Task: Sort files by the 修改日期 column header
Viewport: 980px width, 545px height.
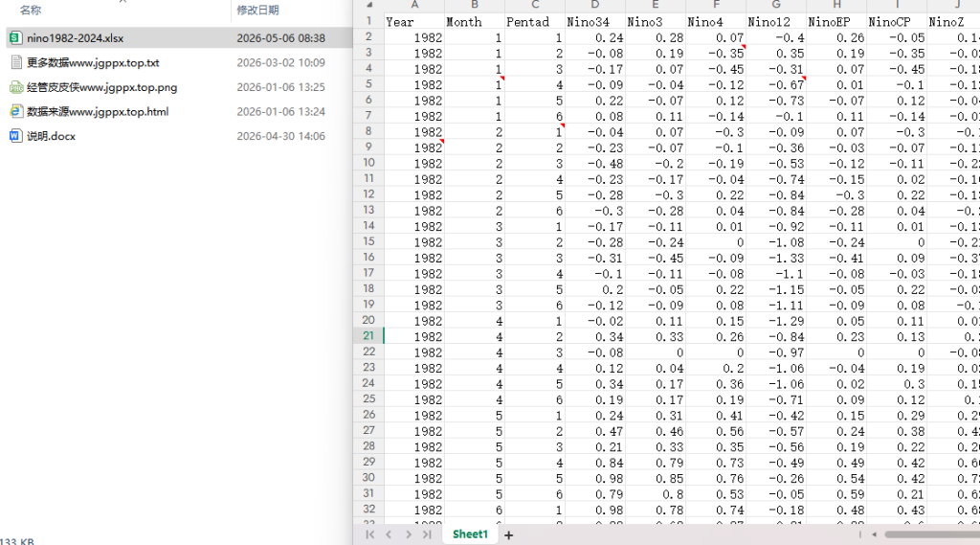Action: click(257, 10)
